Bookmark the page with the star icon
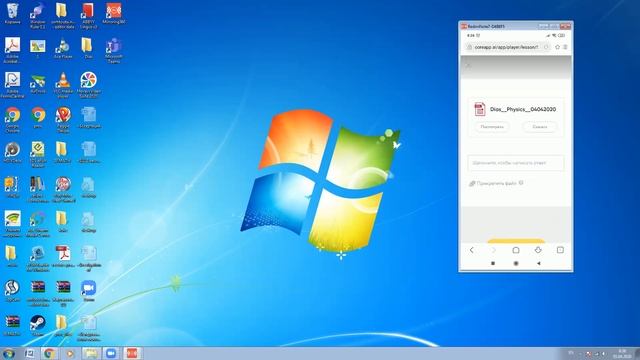This screenshot has height=360, width=640. (x=558, y=47)
